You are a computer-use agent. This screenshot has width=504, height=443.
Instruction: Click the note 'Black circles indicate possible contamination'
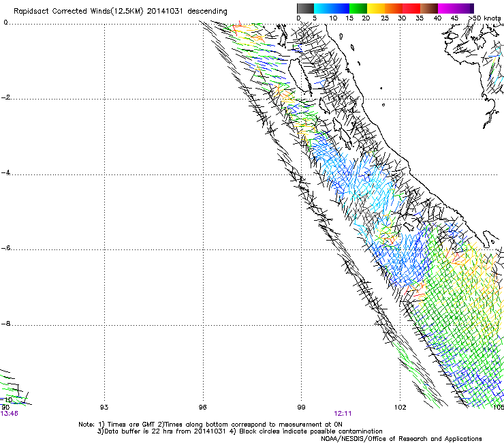point(311,431)
